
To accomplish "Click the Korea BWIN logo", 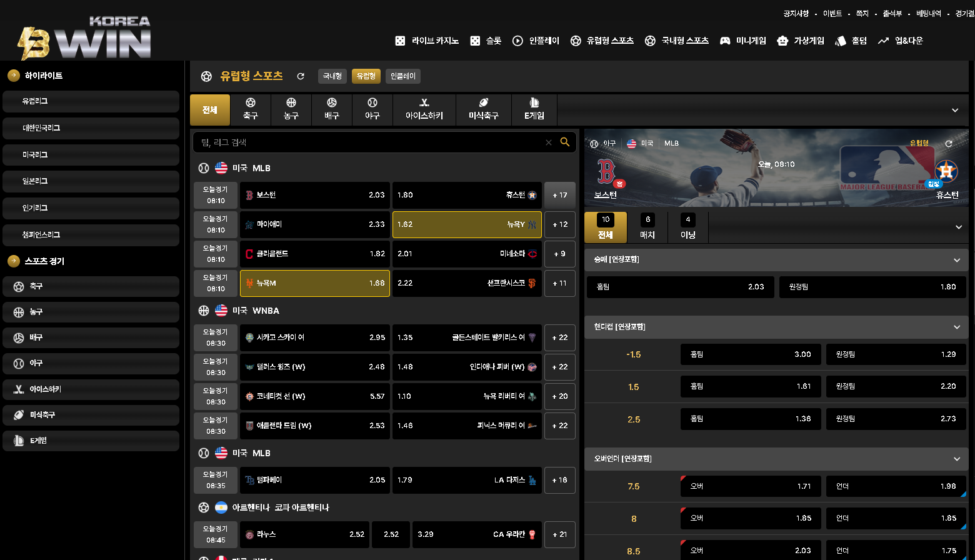I will [84, 38].
